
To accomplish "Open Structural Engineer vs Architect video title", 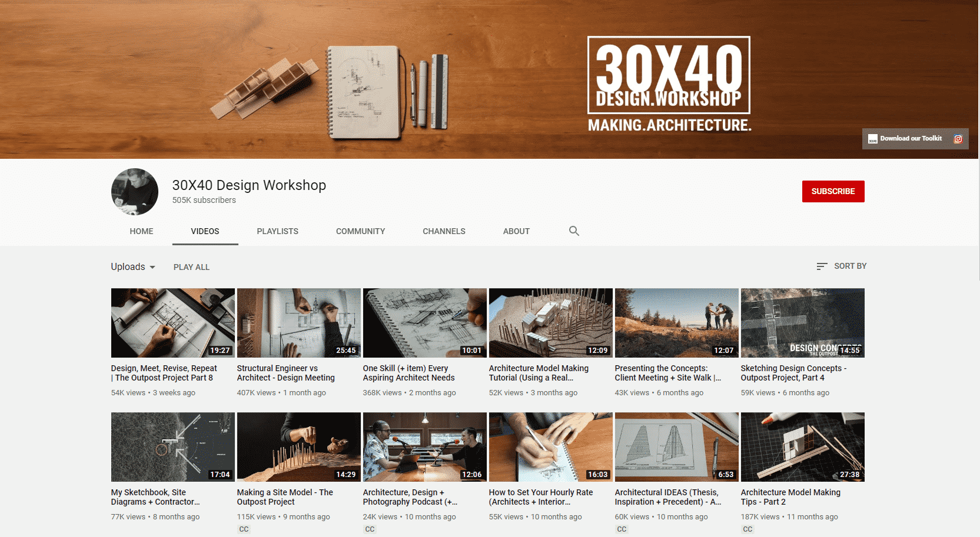I will 285,373.
